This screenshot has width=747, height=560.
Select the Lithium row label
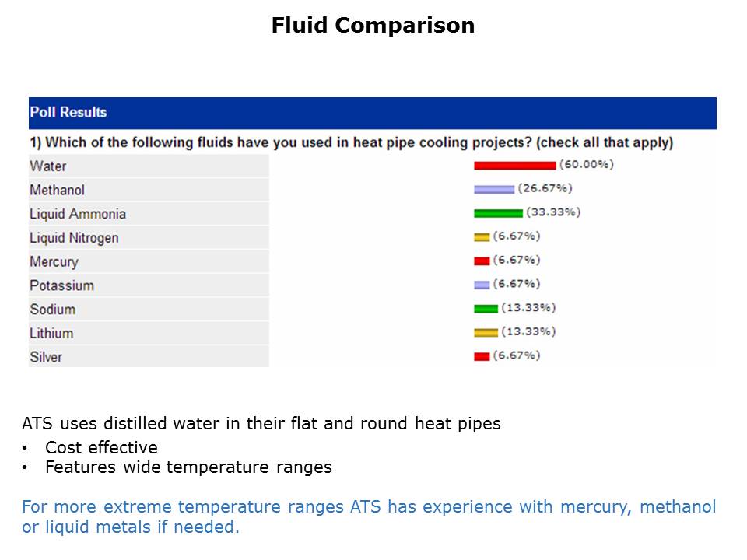pos(51,333)
